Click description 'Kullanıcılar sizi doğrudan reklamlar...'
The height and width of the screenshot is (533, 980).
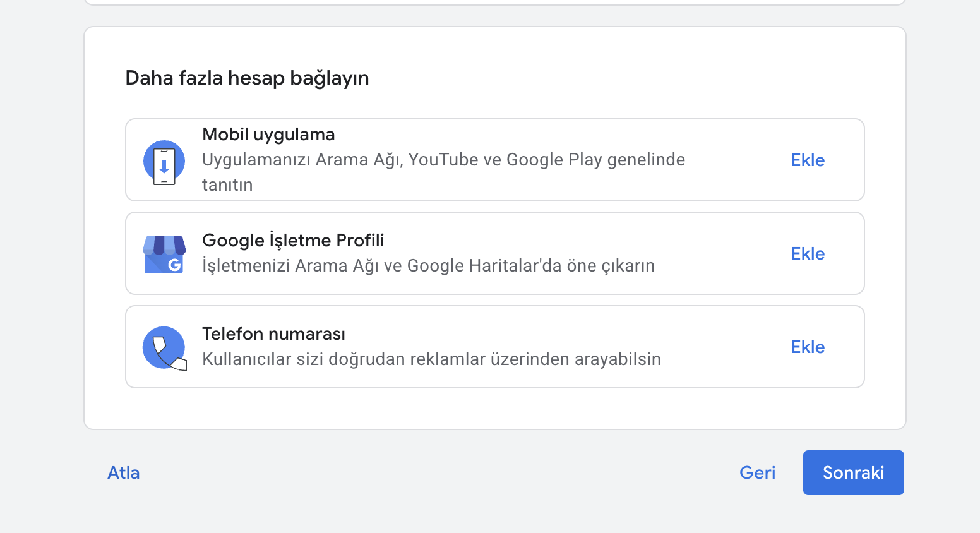click(431, 359)
